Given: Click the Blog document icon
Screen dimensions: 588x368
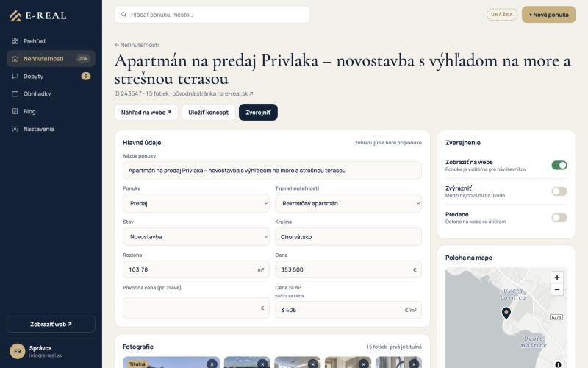Looking at the screenshot, I should coord(15,111).
